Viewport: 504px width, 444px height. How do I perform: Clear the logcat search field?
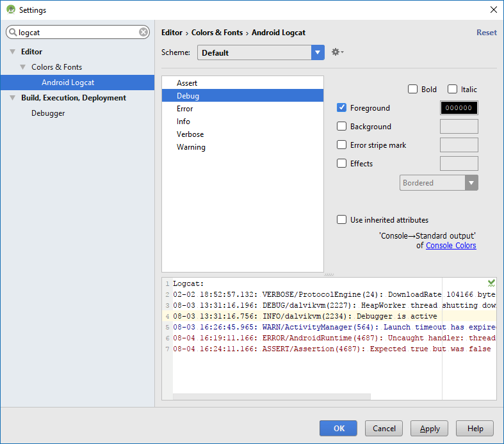143,32
